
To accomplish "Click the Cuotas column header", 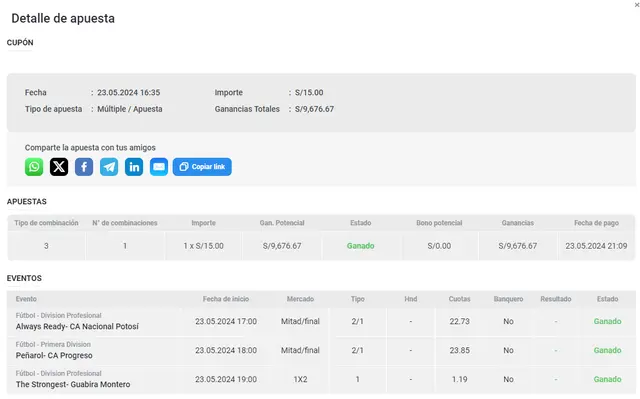I will [x=460, y=299].
